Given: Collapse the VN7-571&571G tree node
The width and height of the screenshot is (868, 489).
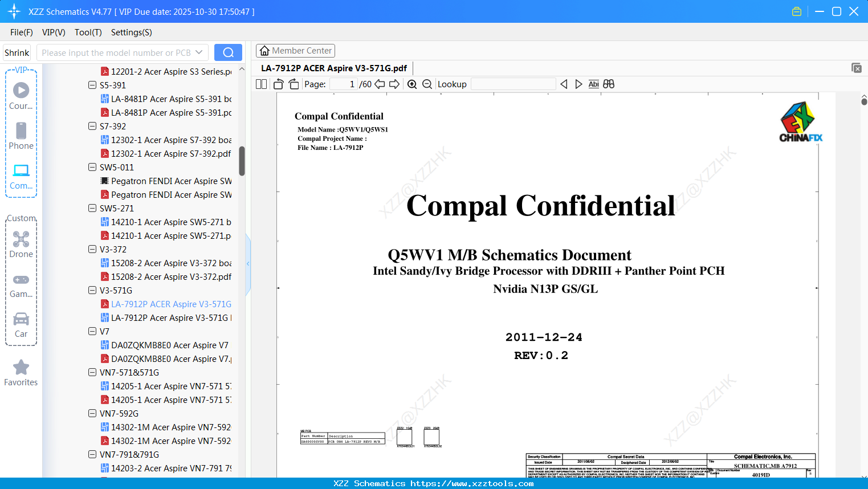Looking at the screenshot, I should pyautogui.click(x=92, y=372).
